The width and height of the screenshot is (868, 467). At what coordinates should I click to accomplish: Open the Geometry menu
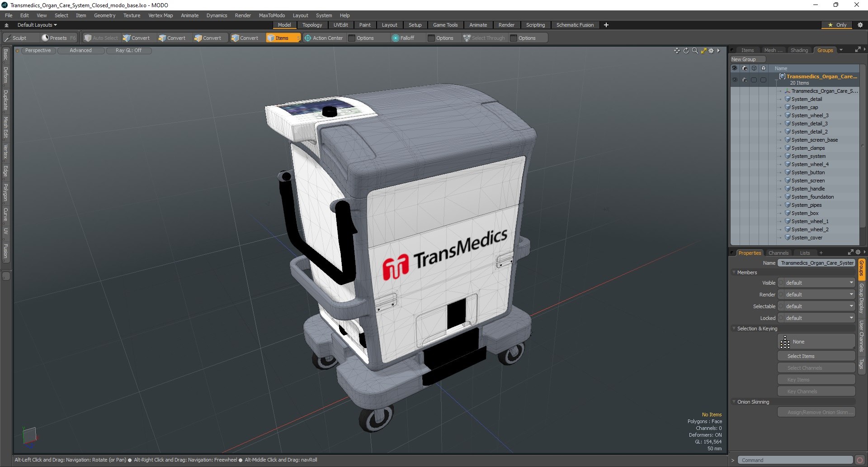click(104, 15)
